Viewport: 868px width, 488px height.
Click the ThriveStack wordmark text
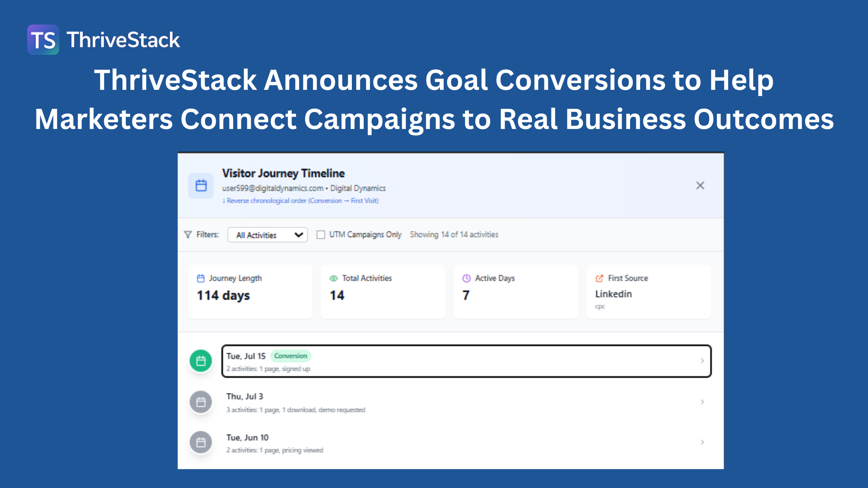pyautogui.click(x=123, y=40)
